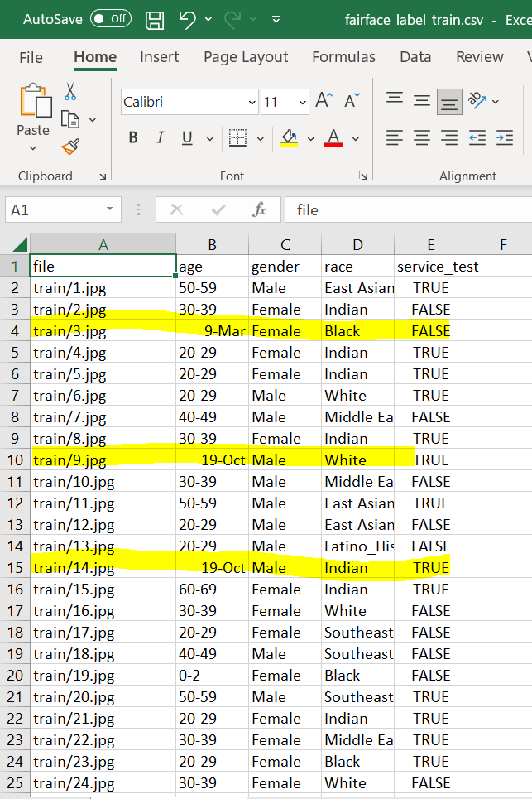Open the Redo history dropdown arrow
The image size is (532, 799).
[x=253, y=19]
